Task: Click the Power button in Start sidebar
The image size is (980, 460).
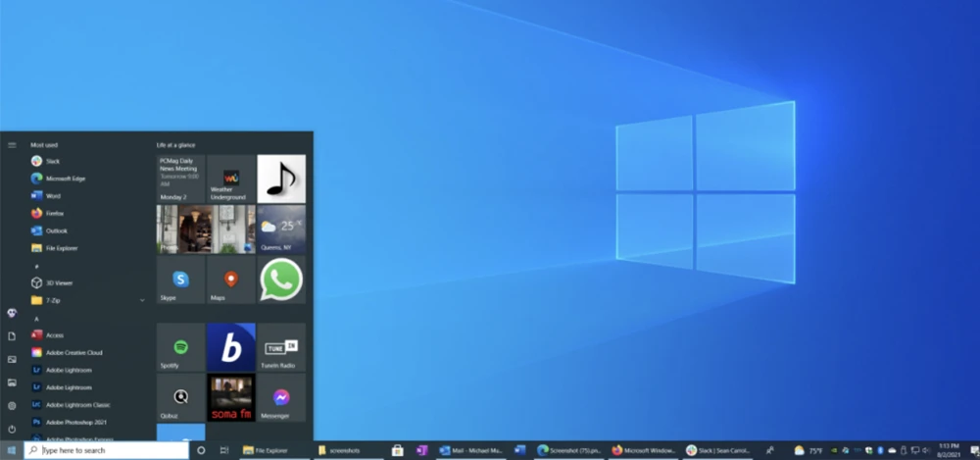Action: click(12, 430)
